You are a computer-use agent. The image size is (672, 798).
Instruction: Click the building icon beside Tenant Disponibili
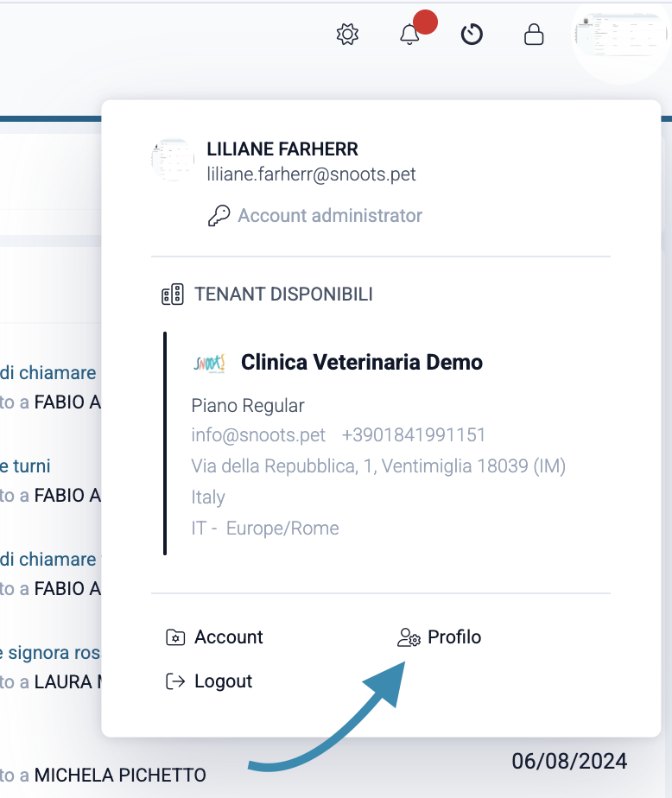(173, 294)
